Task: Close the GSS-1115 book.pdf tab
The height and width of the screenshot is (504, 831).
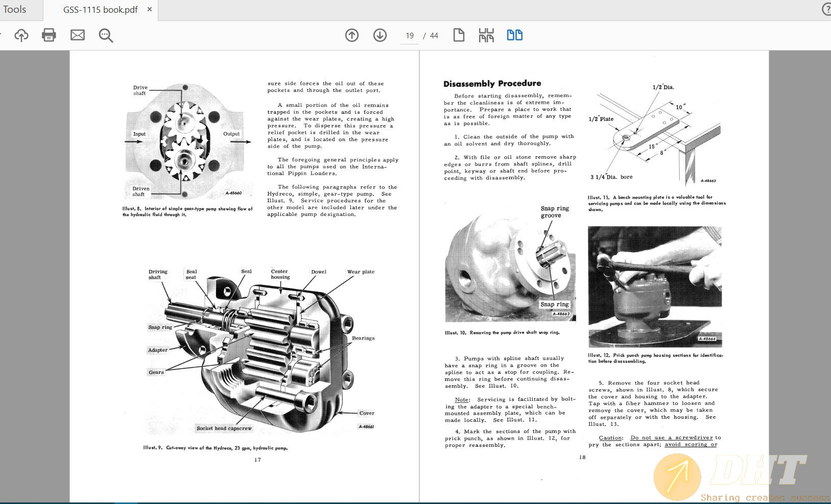Action: 150,9
